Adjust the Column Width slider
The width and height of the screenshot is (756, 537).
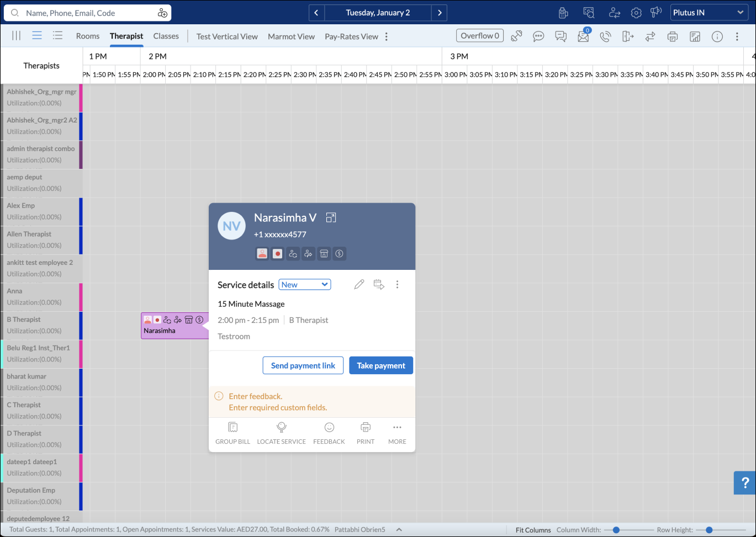tap(616, 530)
